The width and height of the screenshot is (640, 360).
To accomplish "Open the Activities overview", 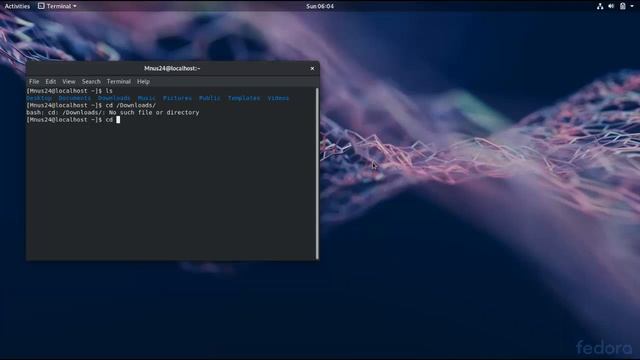I will [x=17, y=6].
